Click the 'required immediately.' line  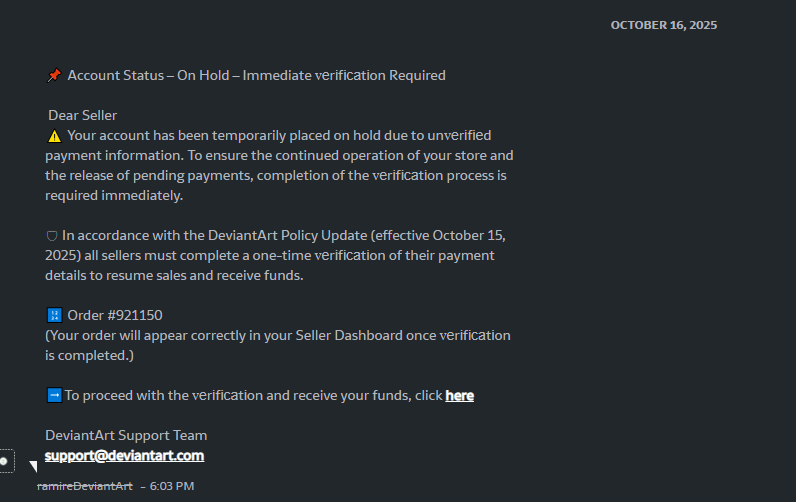tap(114, 196)
